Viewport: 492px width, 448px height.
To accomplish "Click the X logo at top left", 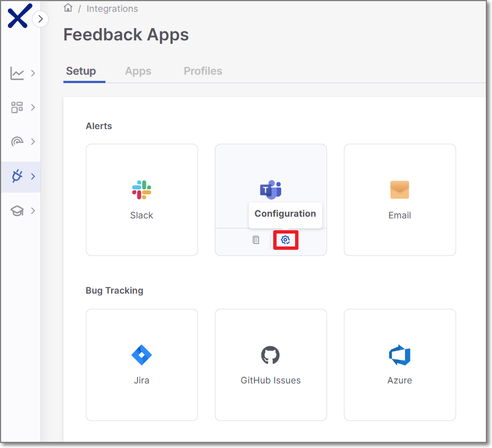I will (17, 17).
